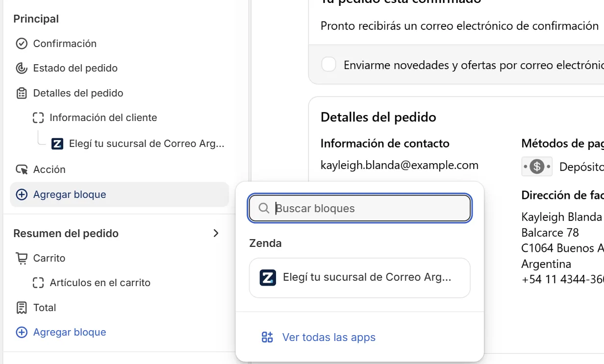Click Agregar bloque under Resumen del pedido
604x364 pixels.
(70, 332)
